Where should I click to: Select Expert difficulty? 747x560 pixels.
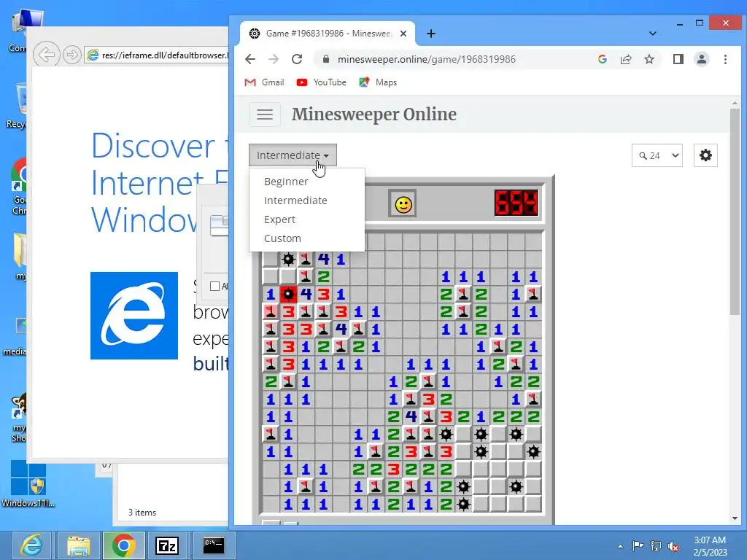pos(279,219)
